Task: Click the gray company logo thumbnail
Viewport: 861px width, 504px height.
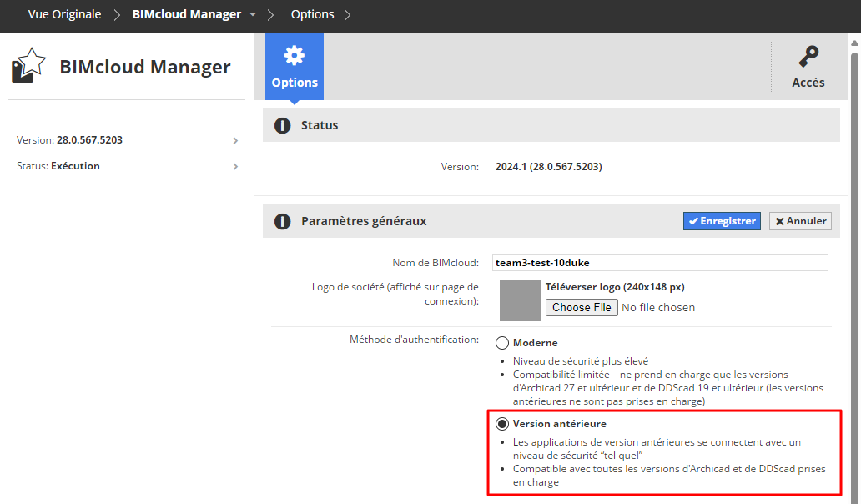Action: (x=520, y=300)
